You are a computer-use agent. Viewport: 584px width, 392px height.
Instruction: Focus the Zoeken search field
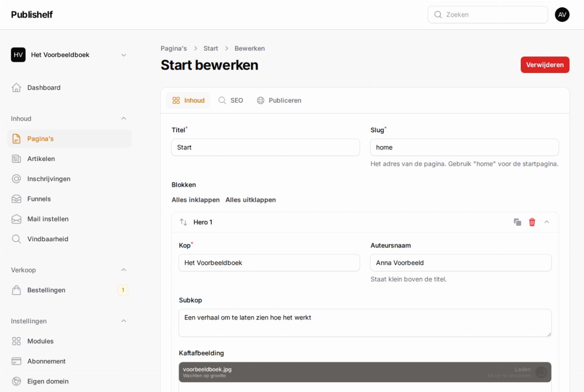tap(488, 15)
